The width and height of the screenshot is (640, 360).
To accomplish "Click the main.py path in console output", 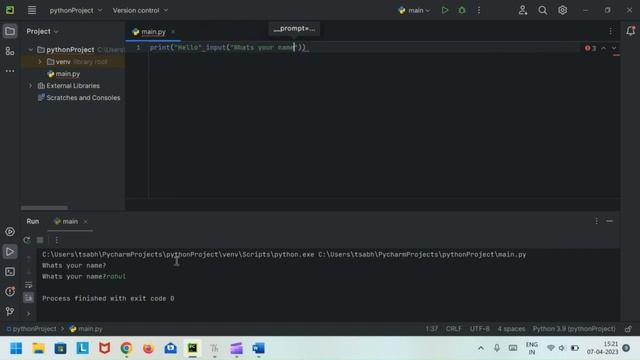I will pos(422,255).
